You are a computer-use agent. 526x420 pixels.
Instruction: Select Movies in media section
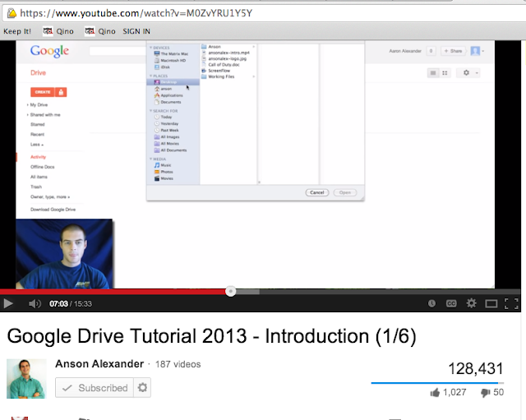click(164, 178)
